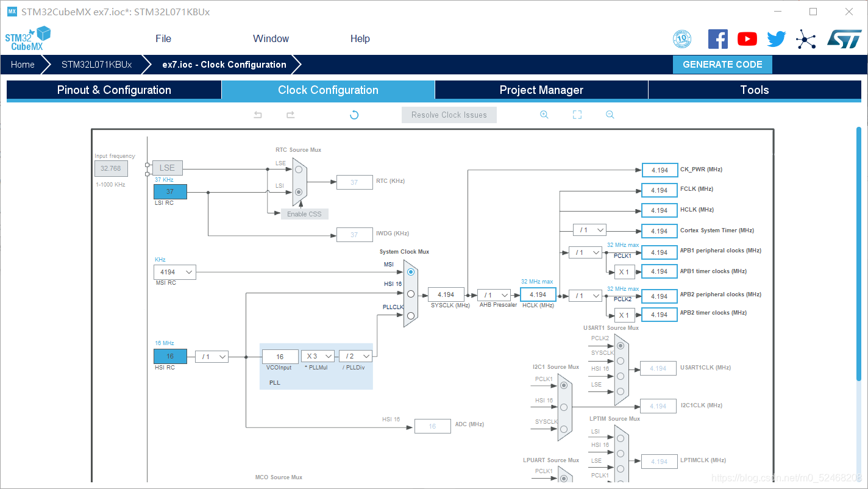Click the STM32CubeMX logo
Screen dimensions: 868x489
27,38
